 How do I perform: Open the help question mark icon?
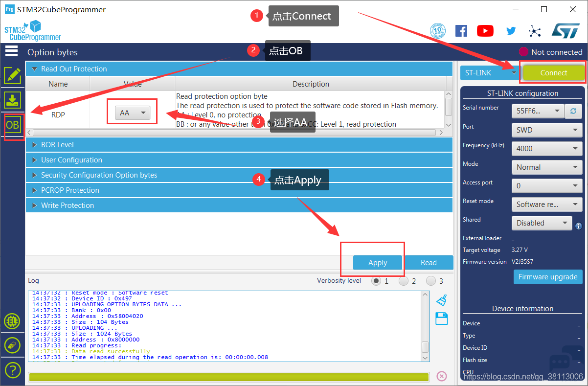[12, 370]
